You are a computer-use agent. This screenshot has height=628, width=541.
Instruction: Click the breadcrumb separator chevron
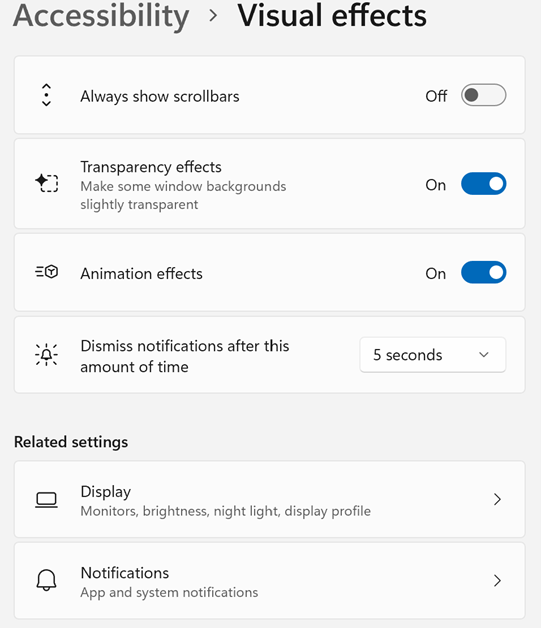[x=213, y=16]
